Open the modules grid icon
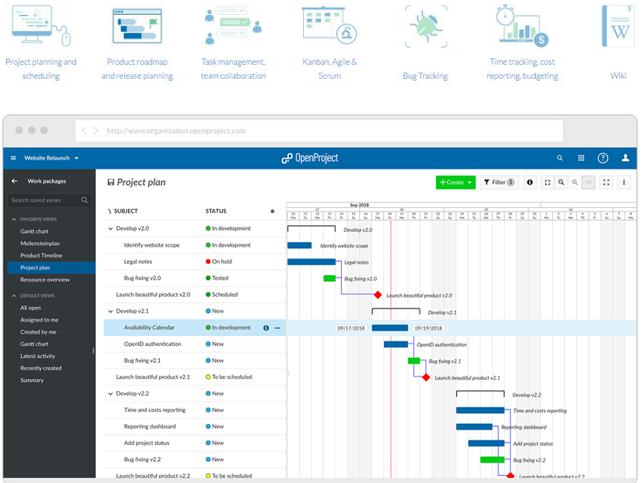The height and width of the screenshot is (483, 642). click(581, 158)
